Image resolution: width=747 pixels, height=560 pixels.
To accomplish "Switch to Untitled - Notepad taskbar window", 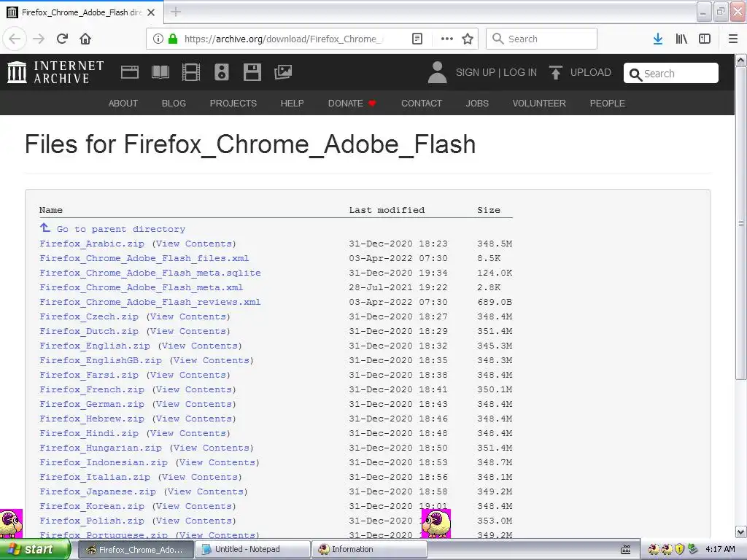I will (x=252, y=550).
